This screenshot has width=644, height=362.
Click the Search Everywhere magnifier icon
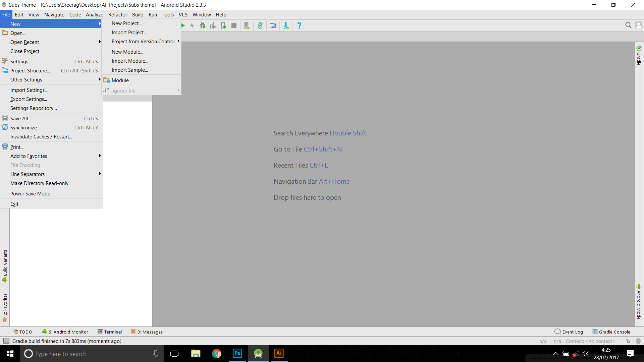(x=628, y=25)
